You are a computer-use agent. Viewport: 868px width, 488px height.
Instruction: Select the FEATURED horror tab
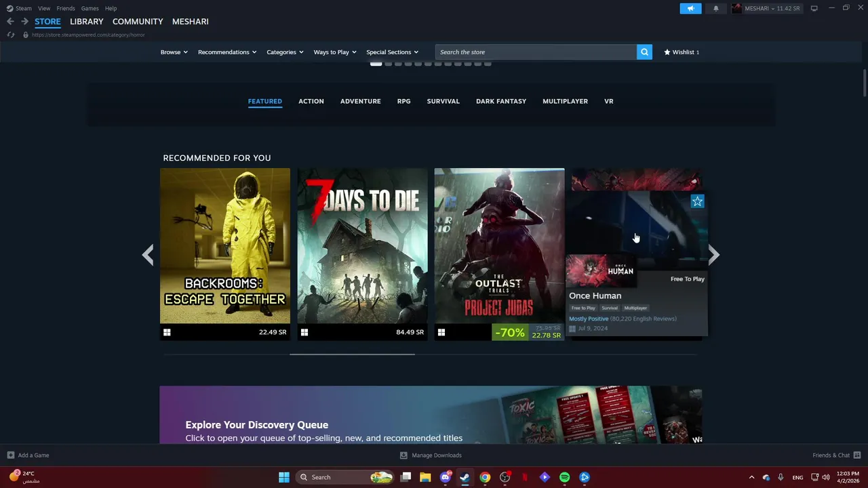(265, 101)
